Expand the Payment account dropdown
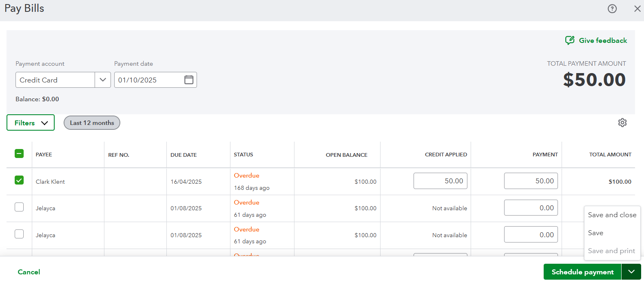 tap(103, 80)
